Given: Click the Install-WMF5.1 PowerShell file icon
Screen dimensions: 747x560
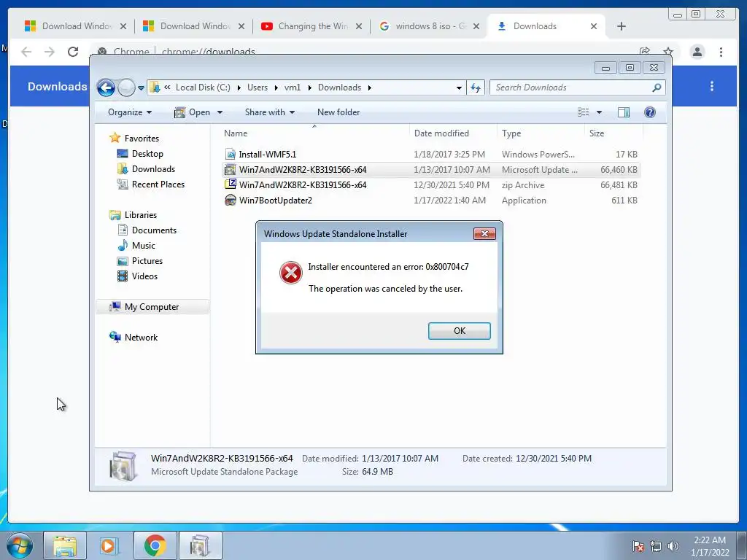Looking at the screenshot, I should [x=231, y=155].
